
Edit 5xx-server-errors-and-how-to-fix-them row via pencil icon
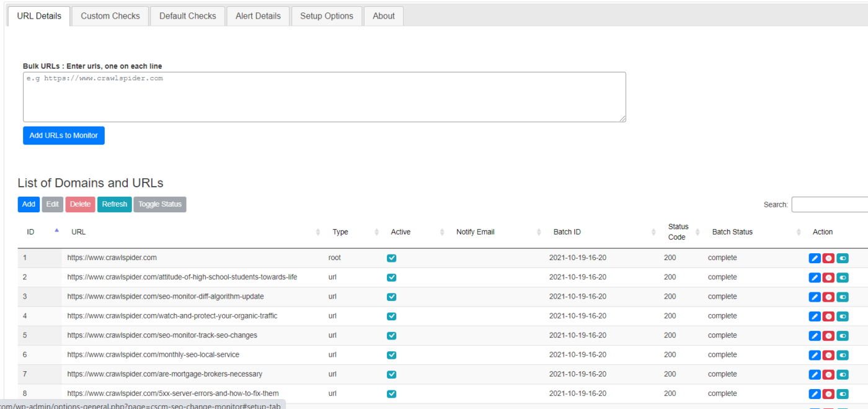pyautogui.click(x=815, y=394)
